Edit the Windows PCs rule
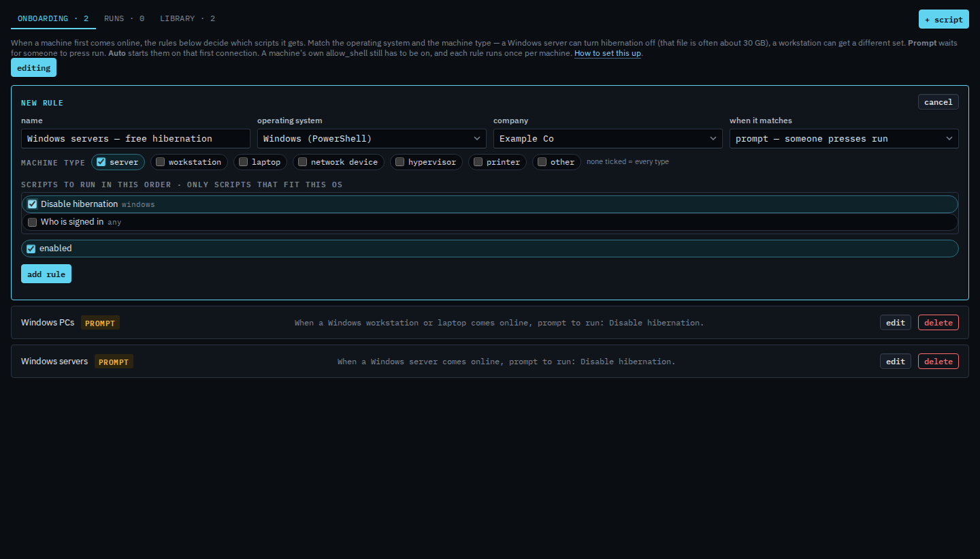The image size is (980, 559). pos(895,323)
